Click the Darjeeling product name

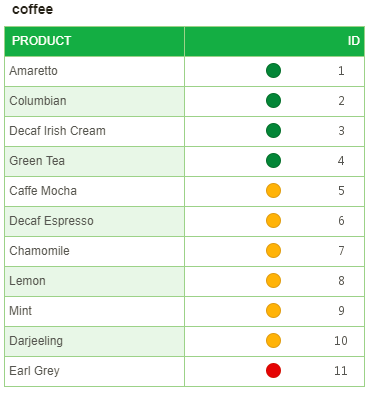[36, 341]
